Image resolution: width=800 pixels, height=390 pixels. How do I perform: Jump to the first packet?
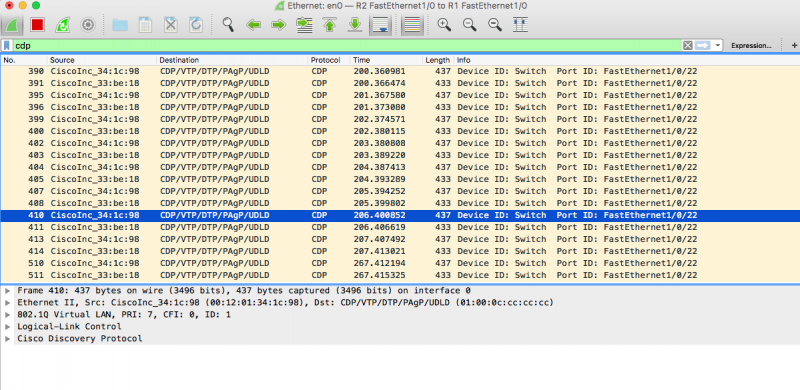pyautogui.click(x=330, y=25)
